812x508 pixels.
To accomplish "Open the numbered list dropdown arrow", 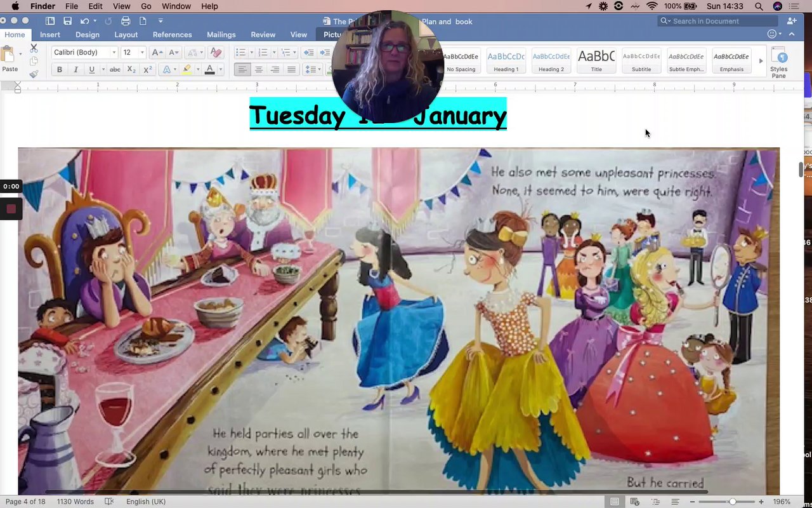I will pyautogui.click(x=273, y=53).
